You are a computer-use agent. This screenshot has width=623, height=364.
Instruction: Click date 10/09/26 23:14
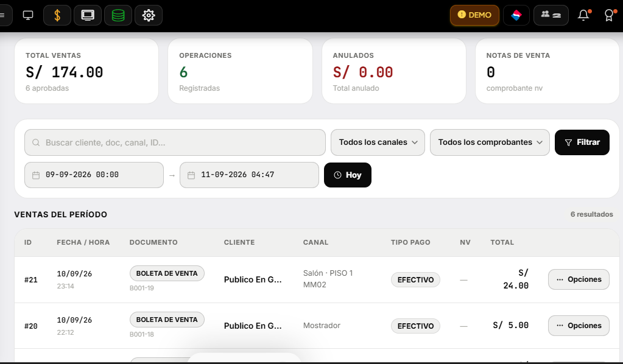74,279
